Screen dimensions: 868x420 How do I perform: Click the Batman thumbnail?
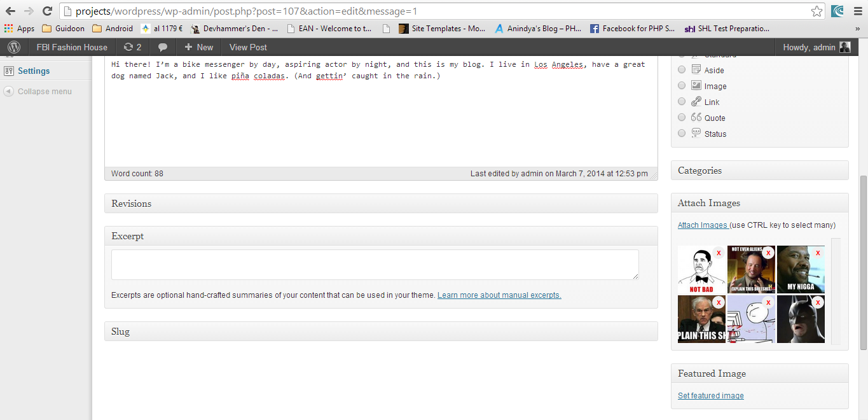[x=801, y=319]
